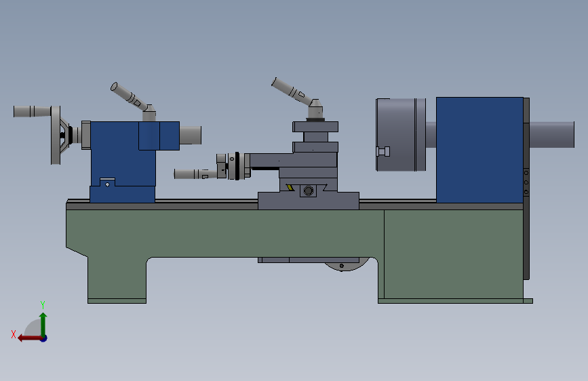588x381 pixels.
Task: Select the tailstock quill tip
Action: [x=191, y=136]
